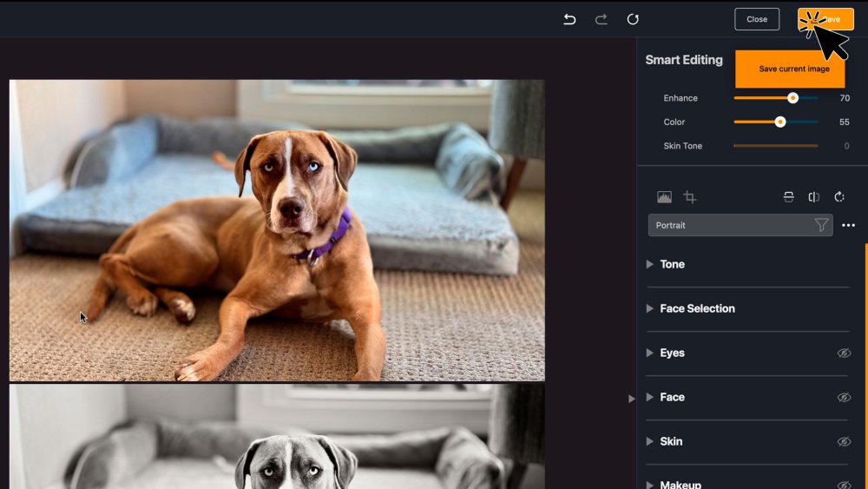Redo the last undone edit
Viewport: 868px width, 489px height.
(602, 19)
